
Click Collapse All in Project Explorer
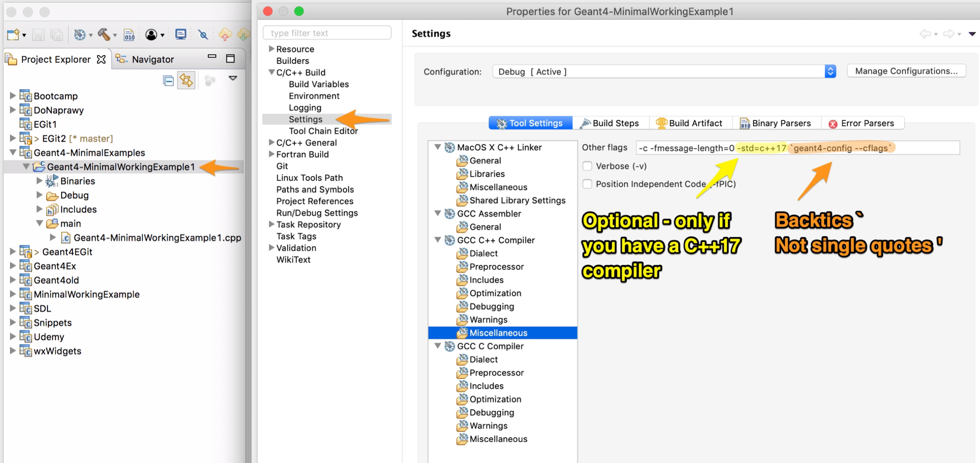point(168,80)
